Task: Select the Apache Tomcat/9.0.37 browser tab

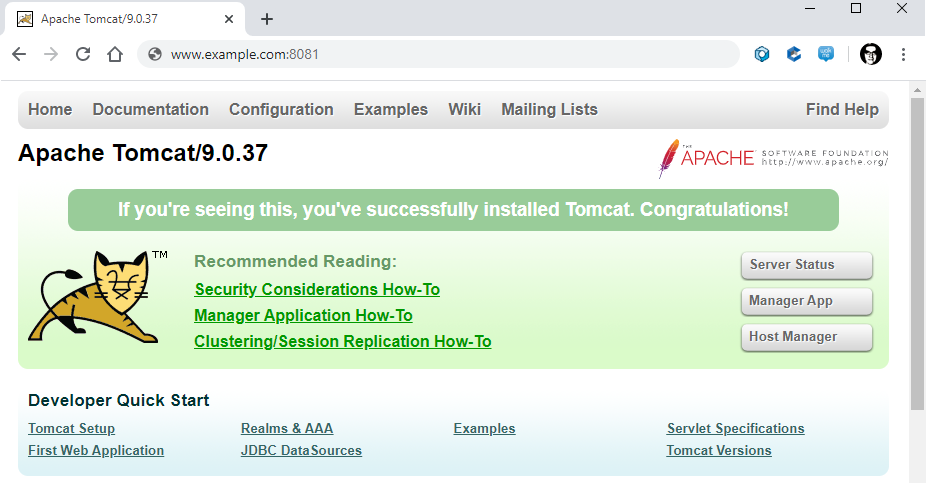Action: [x=125, y=19]
